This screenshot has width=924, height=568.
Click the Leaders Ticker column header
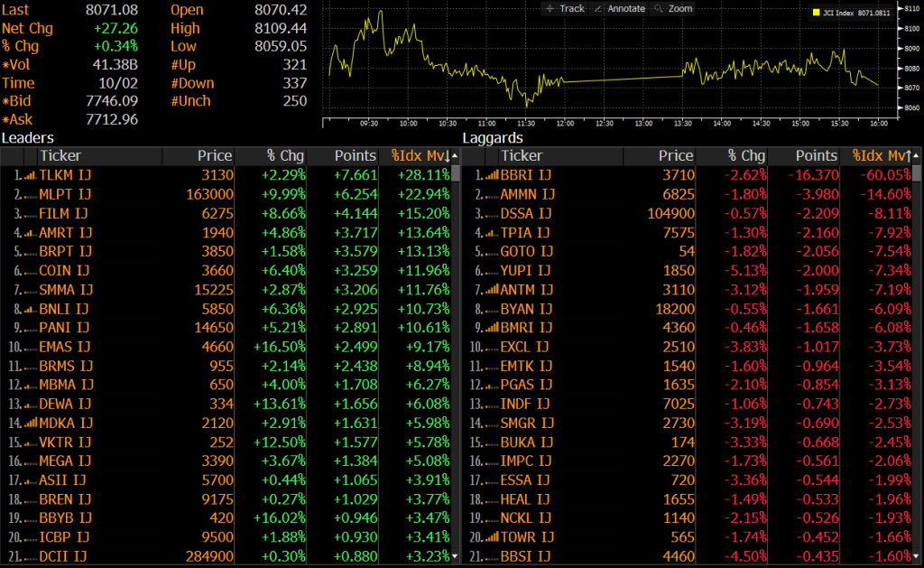tap(60, 156)
